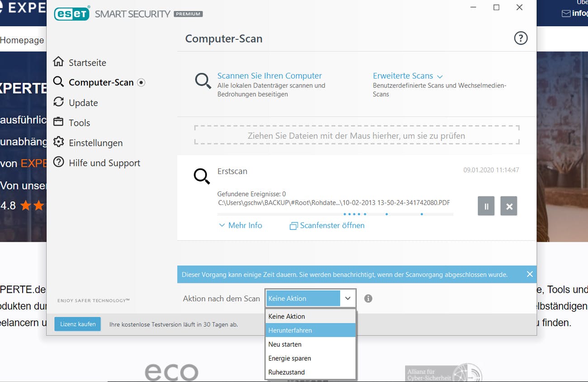Click the Update refresh icon in sidebar
The image size is (588, 382).
point(58,102)
